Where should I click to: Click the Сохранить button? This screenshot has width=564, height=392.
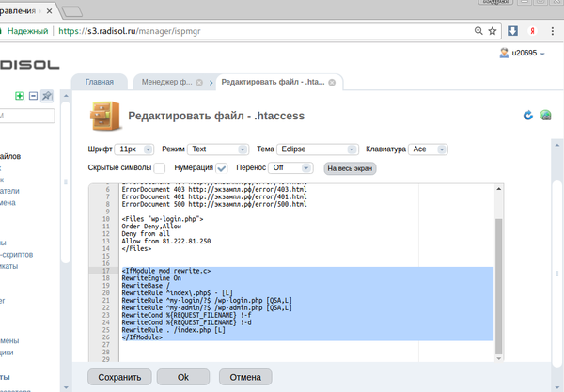(119, 377)
